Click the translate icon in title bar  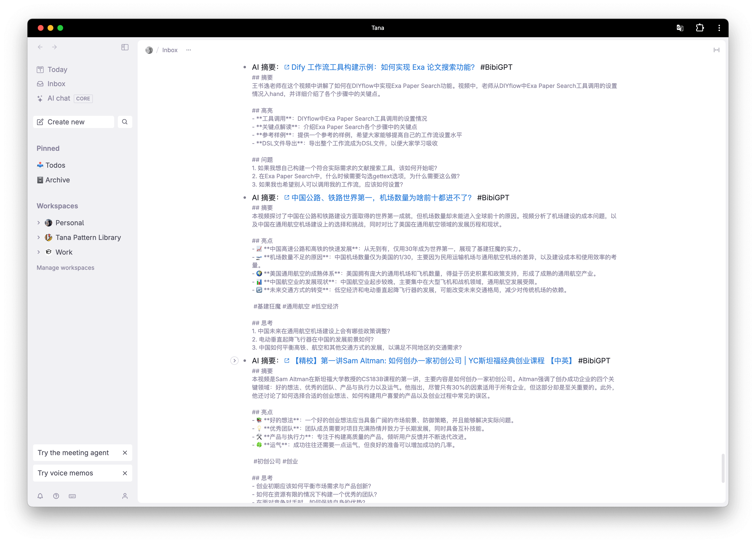(680, 28)
